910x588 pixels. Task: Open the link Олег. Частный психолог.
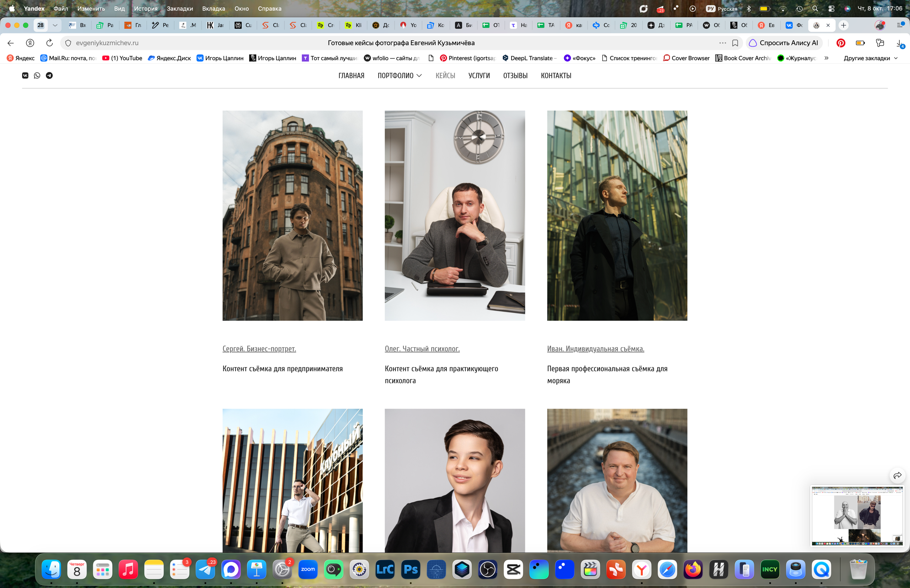click(422, 349)
